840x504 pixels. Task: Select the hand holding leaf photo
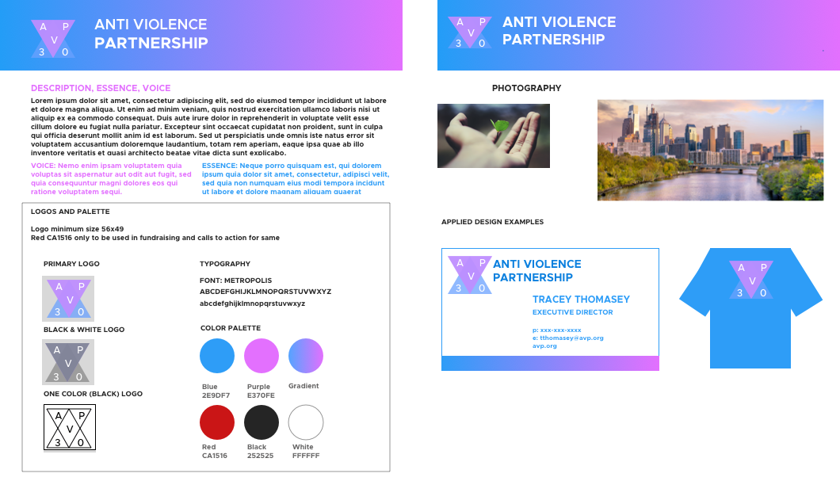(x=494, y=136)
